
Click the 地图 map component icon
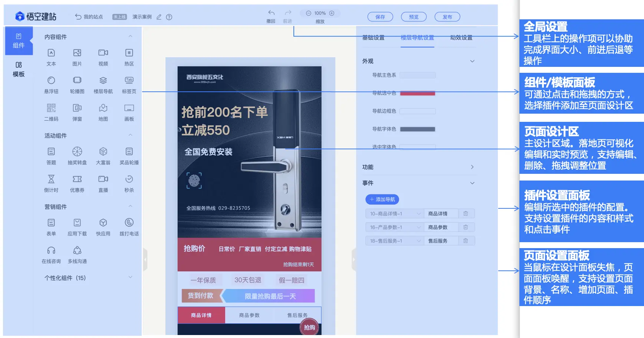point(103,108)
